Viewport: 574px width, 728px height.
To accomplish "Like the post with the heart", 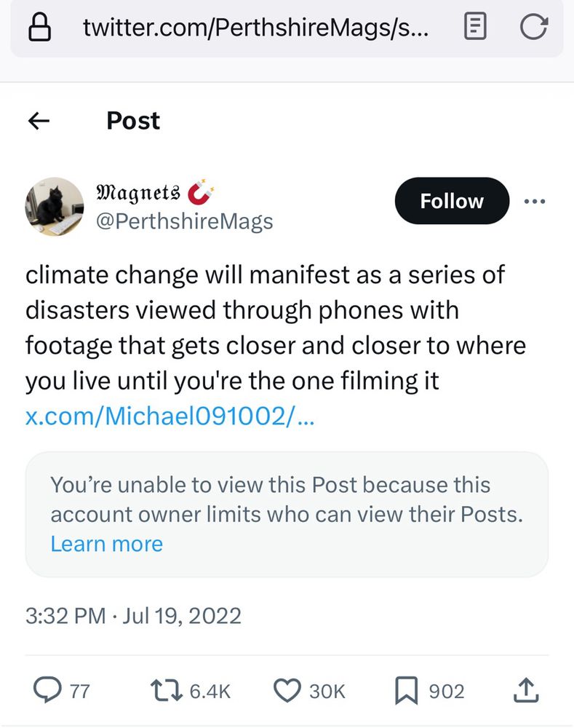I will tap(288, 690).
